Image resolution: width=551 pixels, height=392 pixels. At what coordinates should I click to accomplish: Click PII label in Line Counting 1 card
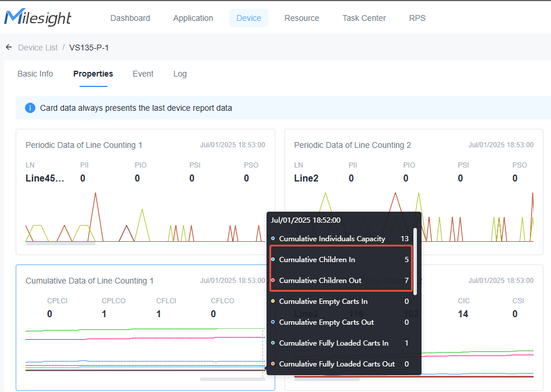84,165
